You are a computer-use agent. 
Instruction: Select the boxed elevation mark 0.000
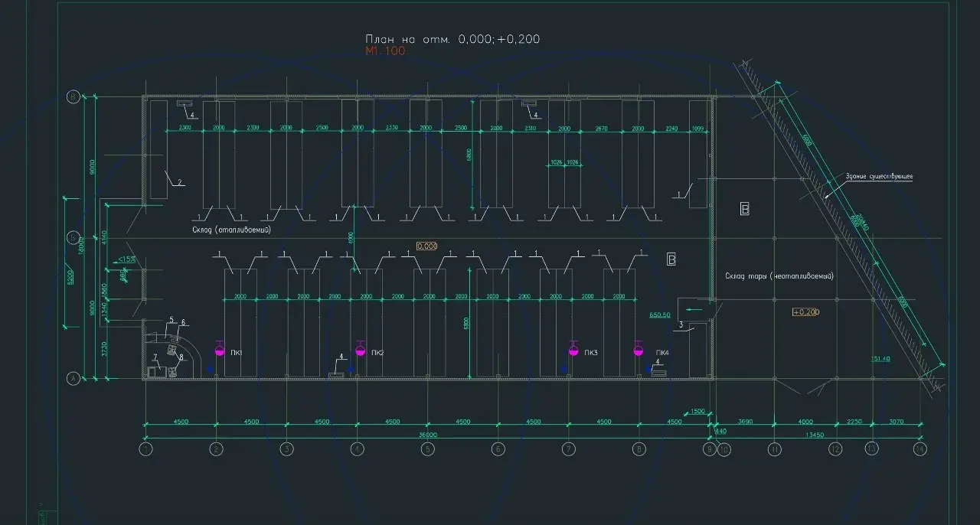click(426, 246)
